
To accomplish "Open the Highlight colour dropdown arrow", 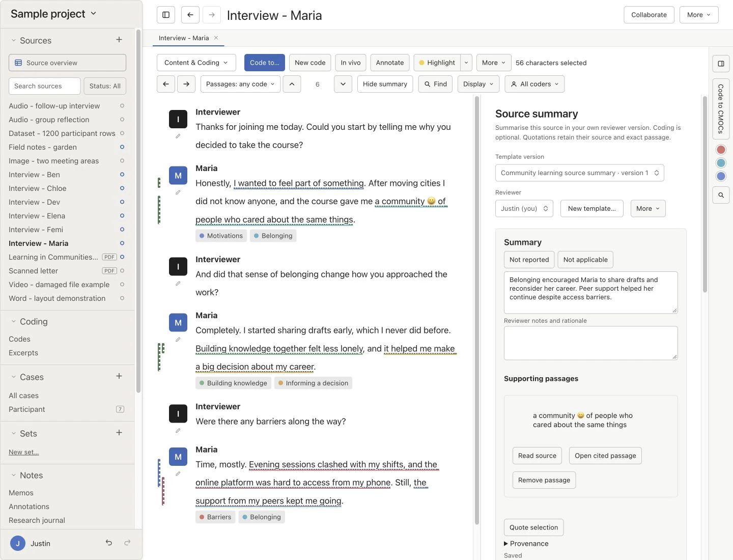I will point(466,63).
